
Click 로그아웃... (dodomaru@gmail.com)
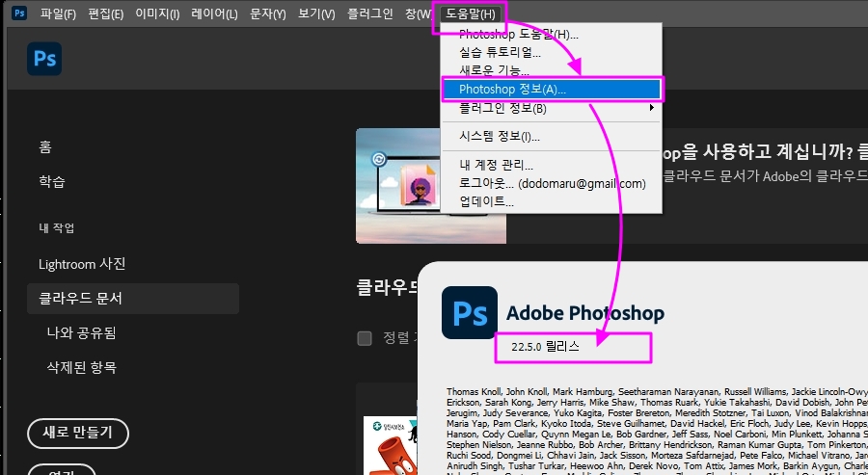coord(551,184)
